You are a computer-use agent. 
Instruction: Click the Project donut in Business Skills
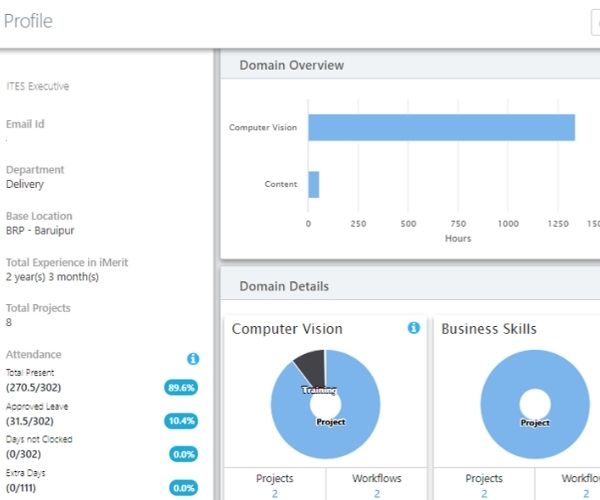pyautogui.click(x=535, y=440)
